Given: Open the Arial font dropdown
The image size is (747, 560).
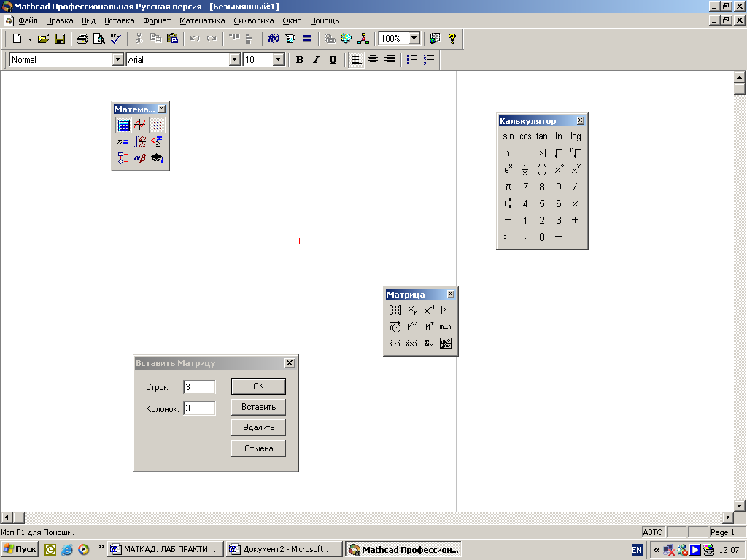Looking at the screenshot, I should (x=234, y=60).
